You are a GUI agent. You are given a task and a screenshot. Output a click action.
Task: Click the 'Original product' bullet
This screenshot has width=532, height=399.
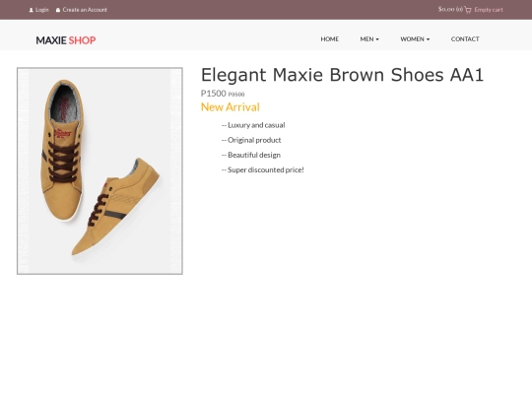pos(251,140)
